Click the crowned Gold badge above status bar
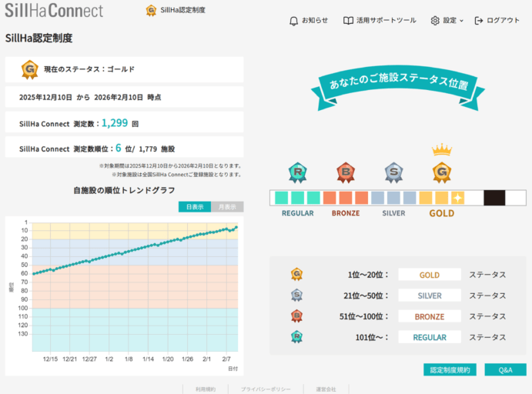 point(441,169)
